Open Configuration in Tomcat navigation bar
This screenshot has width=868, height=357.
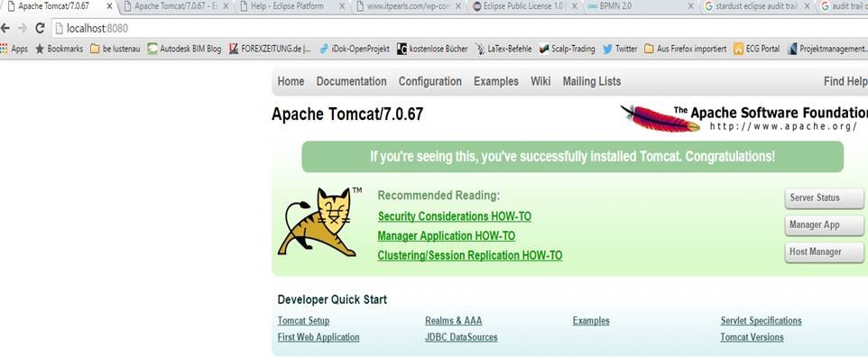pyautogui.click(x=430, y=81)
